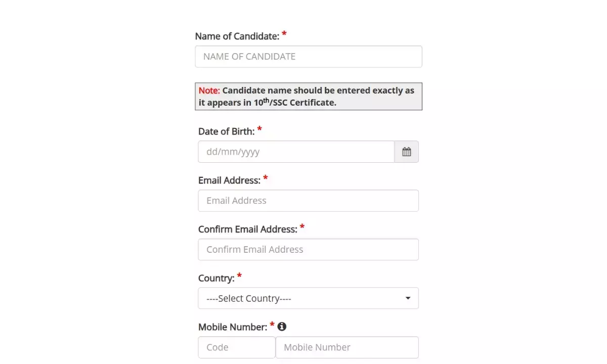Click the Email Address label text
The image size is (607, 364).
(229, 180)
